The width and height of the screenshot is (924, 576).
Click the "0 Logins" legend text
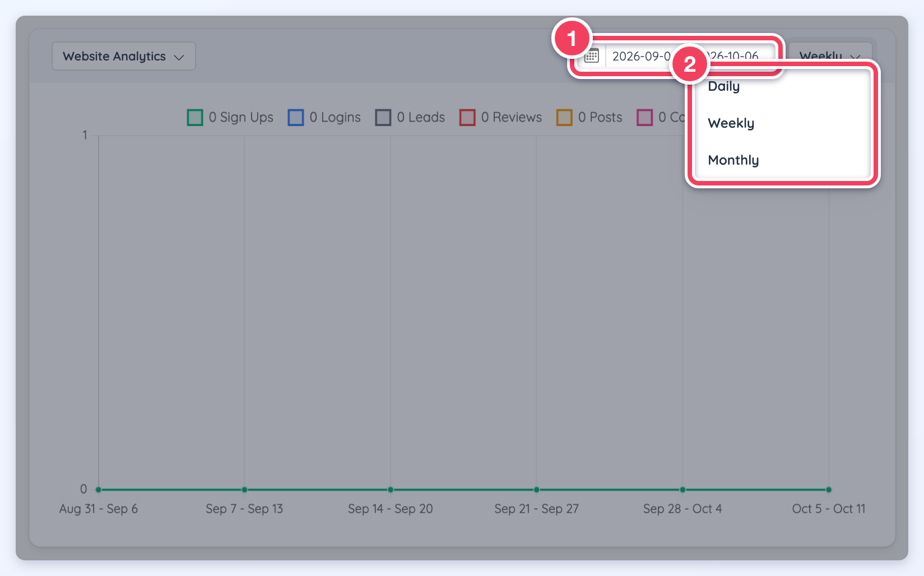pos(335,118)
